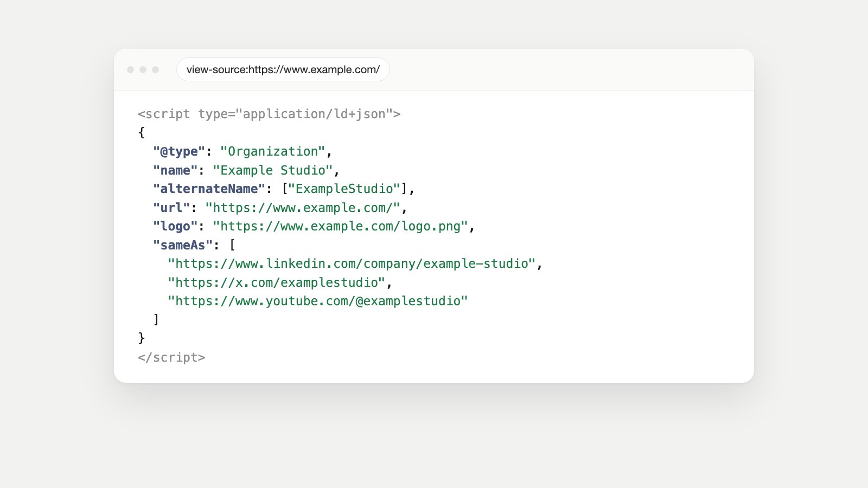Click the opening script type tag line
Screen dimensions: 868x488
tap(269, 114)
